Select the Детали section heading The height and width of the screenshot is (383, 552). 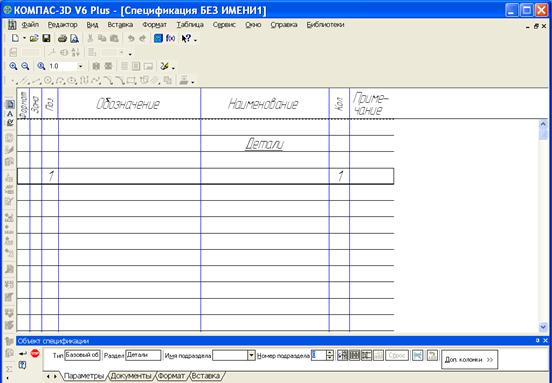pyautogui.click(x=264, y=144)
